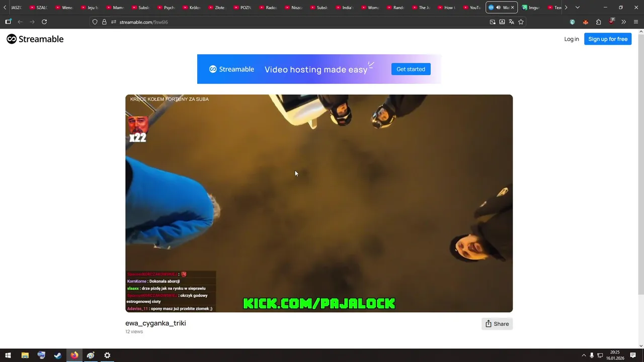This screenshot has width=644, height=362.
Task: Close the active Streamable tab
Action: [x=512, y=8]
